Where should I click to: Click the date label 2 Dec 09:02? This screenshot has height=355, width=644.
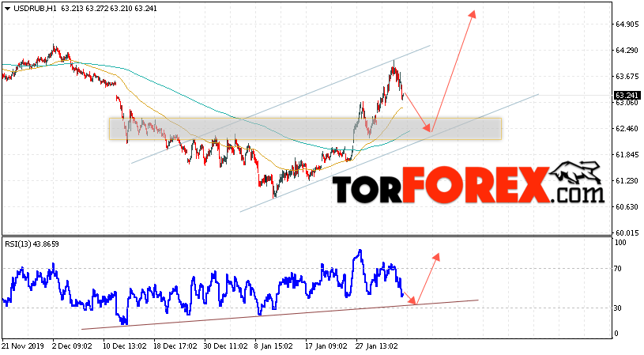pyautogui.click(x=73, y=346)
